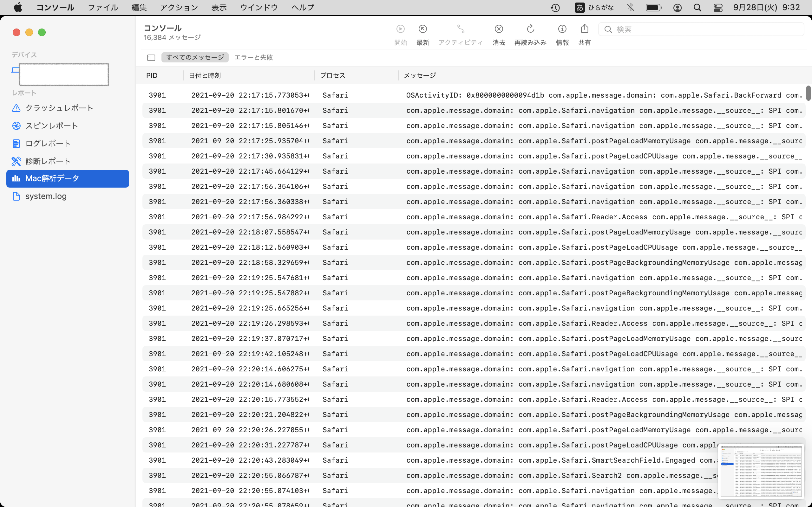
Task: Open 診断レポート in the sidebar
Action: point(48,161)
